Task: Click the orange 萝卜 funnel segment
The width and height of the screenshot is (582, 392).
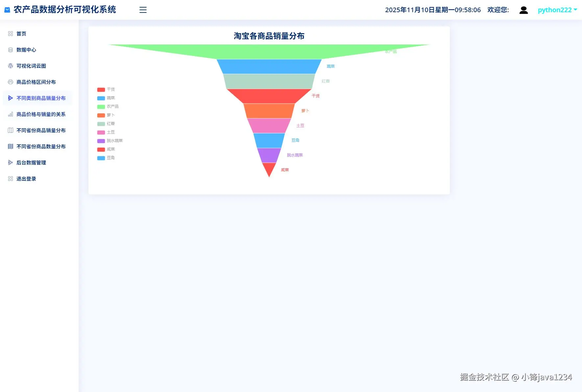Action: (269, 111)
